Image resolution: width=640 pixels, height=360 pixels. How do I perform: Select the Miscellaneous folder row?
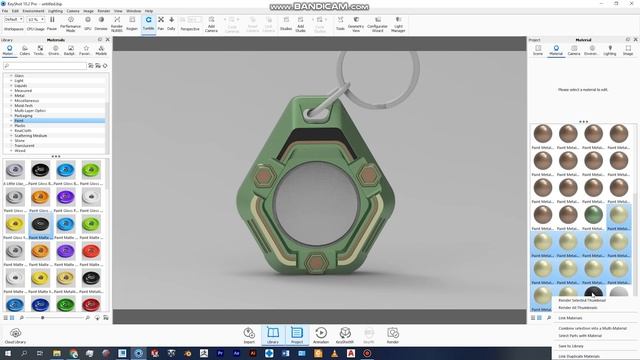tap(55, 100)
